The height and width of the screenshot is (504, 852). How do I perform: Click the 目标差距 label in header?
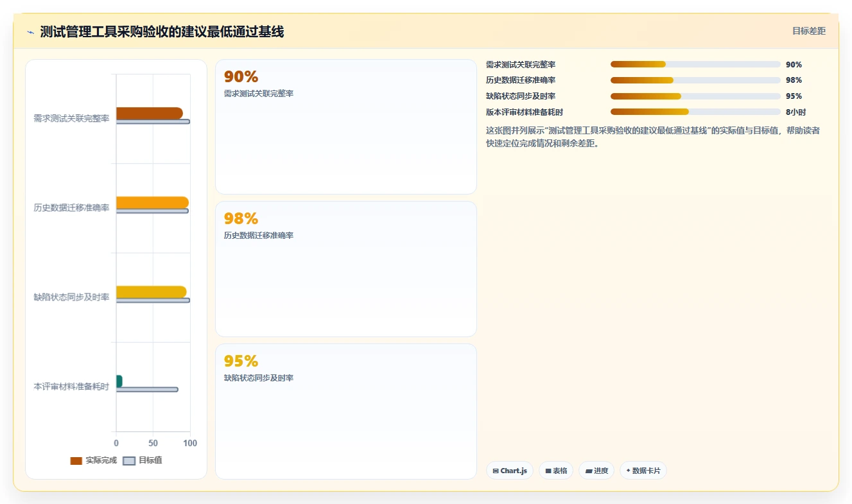tap(809, 31)
